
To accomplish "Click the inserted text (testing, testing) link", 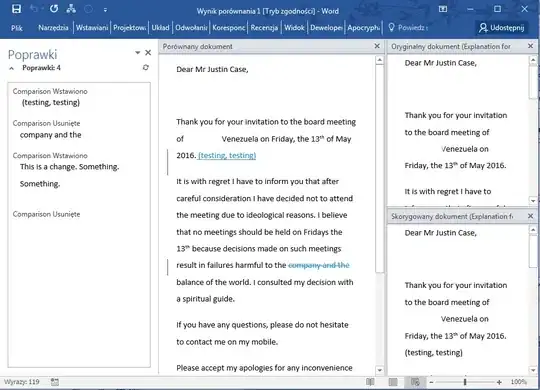I will coord(227,155).
